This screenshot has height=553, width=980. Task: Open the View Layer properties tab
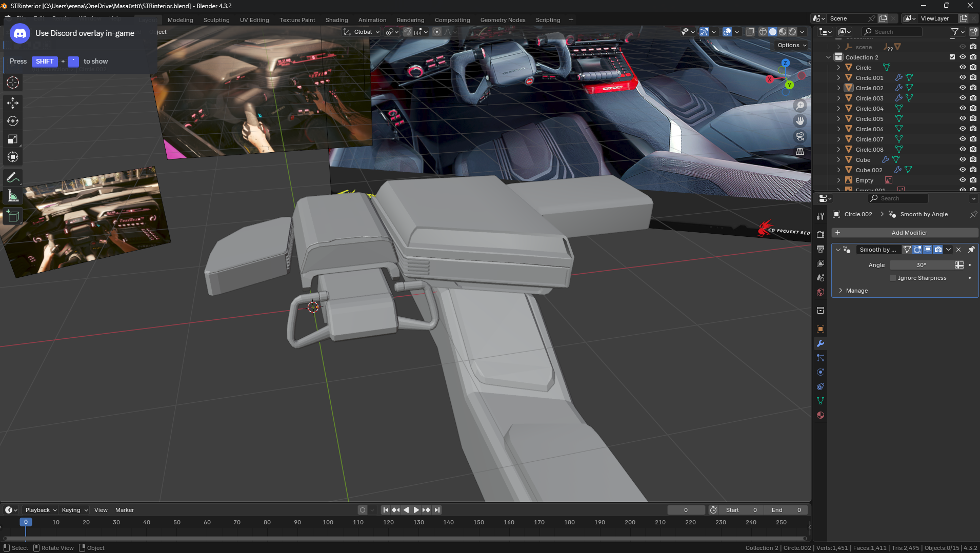click(821, 263)
